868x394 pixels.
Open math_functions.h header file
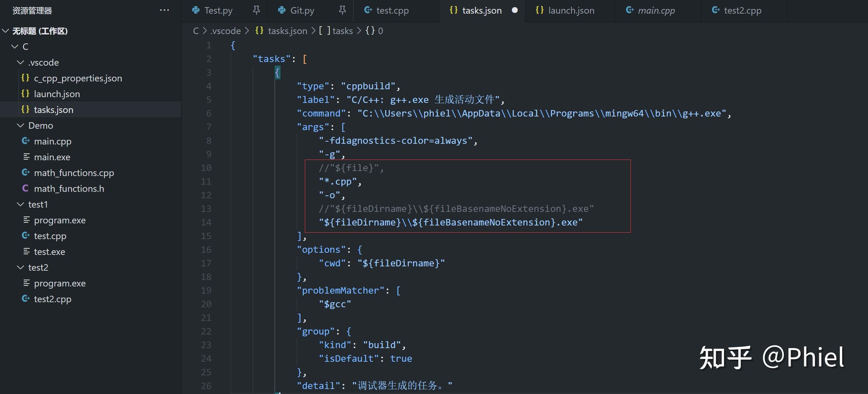click(69, 189)
